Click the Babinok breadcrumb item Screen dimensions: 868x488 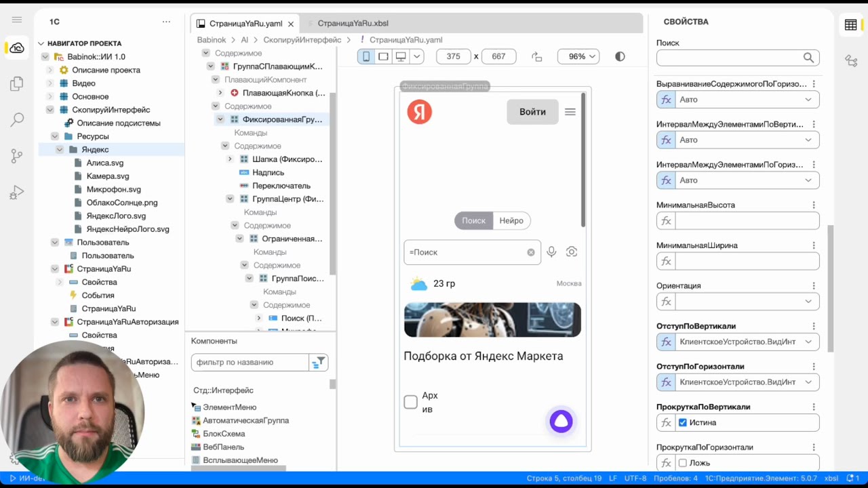(212, 40)
